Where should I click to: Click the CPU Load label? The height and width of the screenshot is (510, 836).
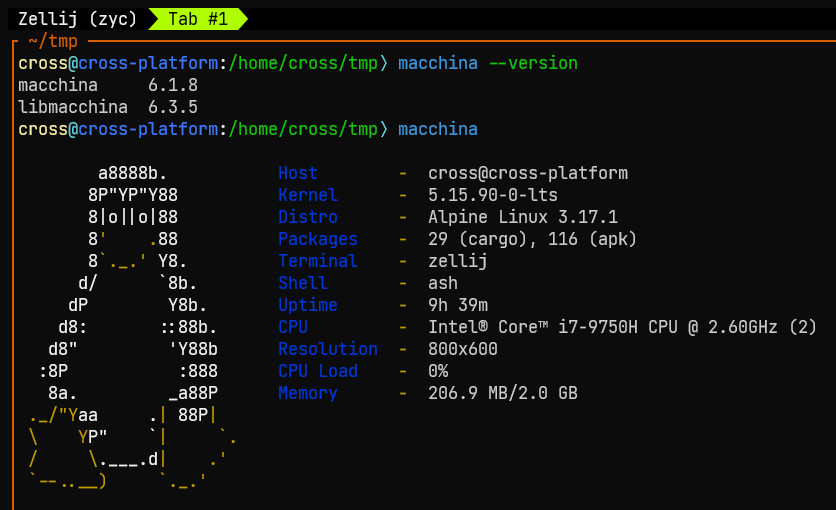point(318,371)
